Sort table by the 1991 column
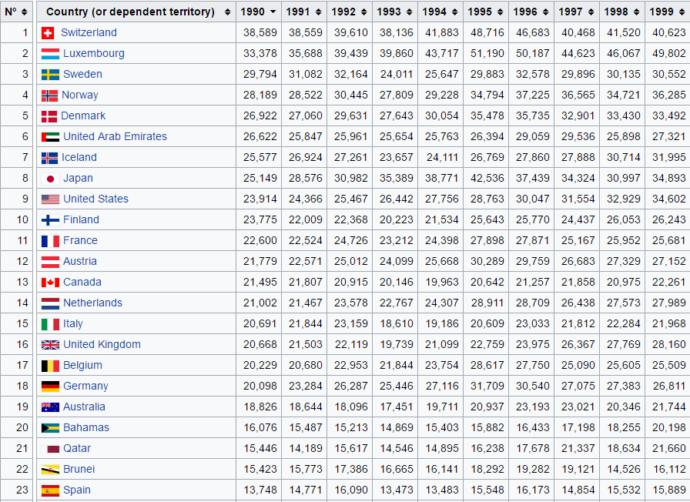 [304, 11]
